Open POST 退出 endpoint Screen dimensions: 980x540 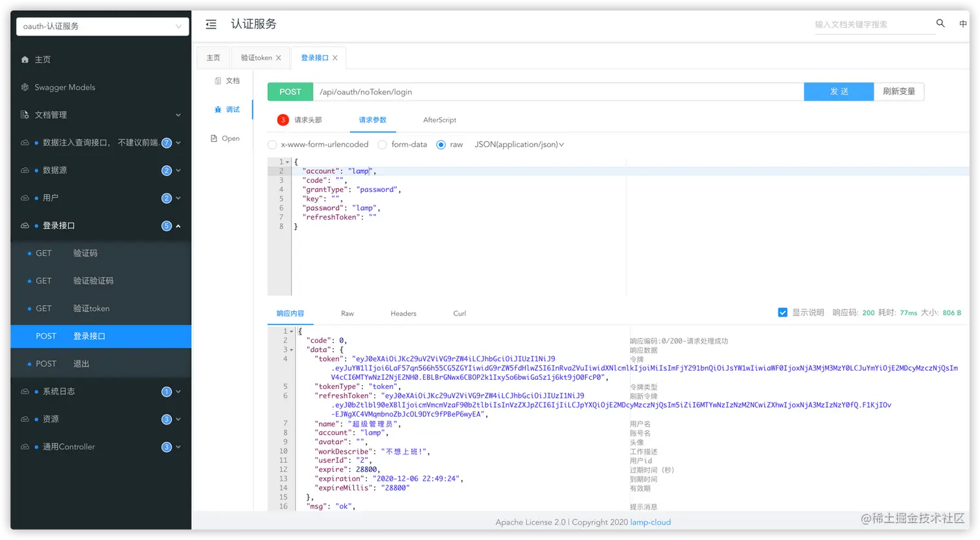coord(101,364)
